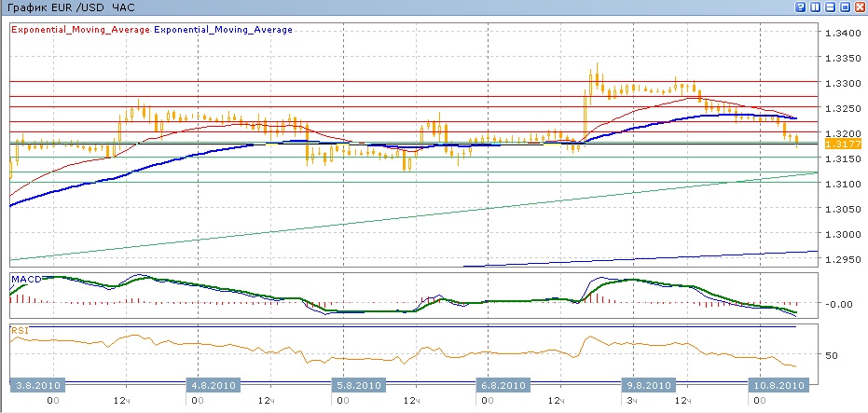Image resolution: width=868 pixels, height=413 pixels.
Task: Click the 1.3000 price axis label
Action: coord(843,234)
